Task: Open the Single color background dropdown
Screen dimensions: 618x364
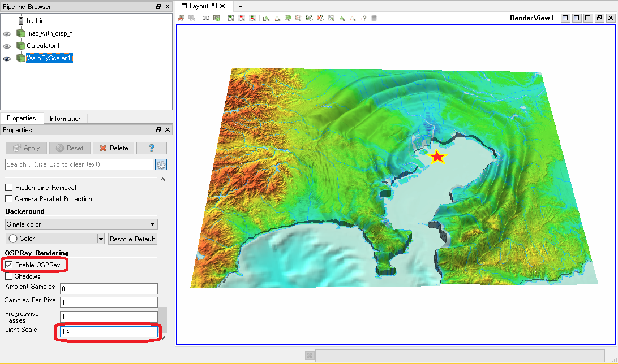Action: (81, 224)
